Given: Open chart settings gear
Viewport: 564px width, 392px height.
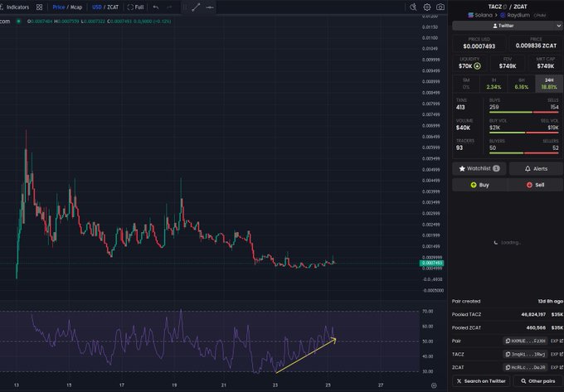Looking at the screenshot, I should point(427,7).
